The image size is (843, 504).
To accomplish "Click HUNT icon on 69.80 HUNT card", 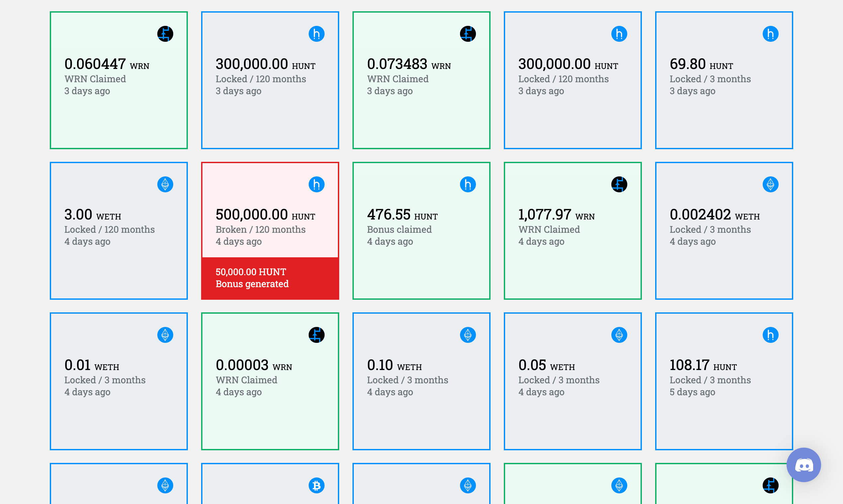I will pyautogui.click(x=770, y=34).
